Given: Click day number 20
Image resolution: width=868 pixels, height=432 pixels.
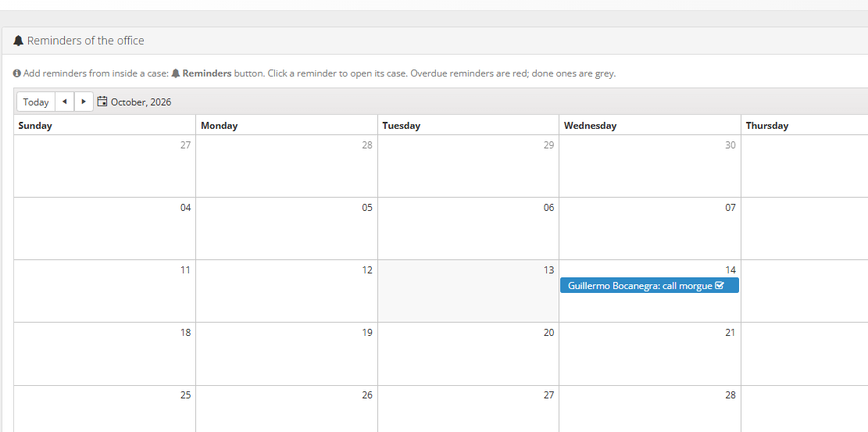Looking at the screenshot, I should tap(548, 332).
